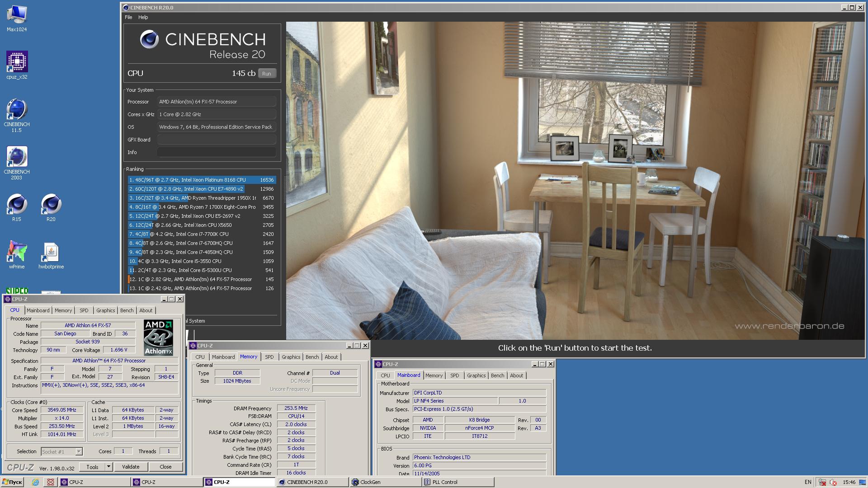
Task: Open the cpuz_x32 desktop shortcut
Action: click(x=17, y=66)
